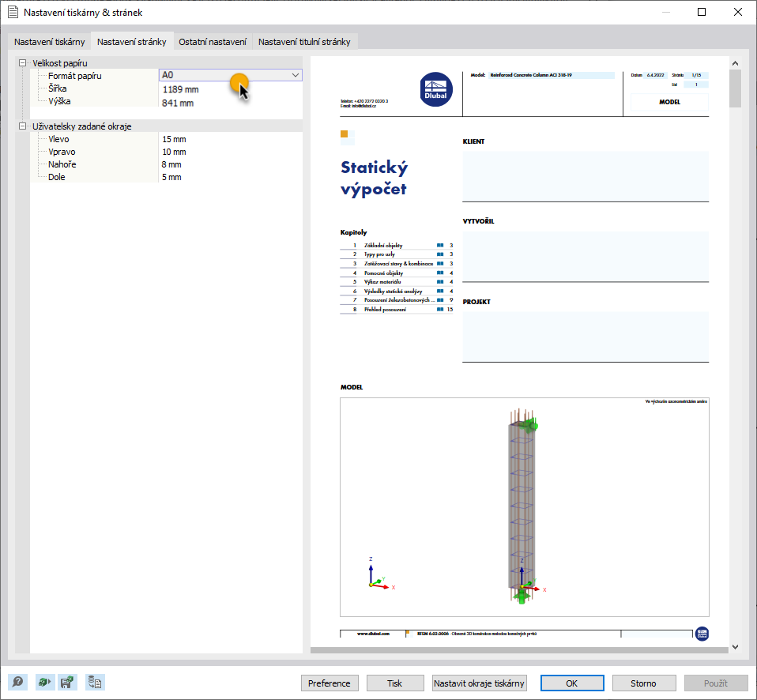Screen dimensions: 757x700
Task: Click the small Dlubal logo in preview footer
Action: 702,634
